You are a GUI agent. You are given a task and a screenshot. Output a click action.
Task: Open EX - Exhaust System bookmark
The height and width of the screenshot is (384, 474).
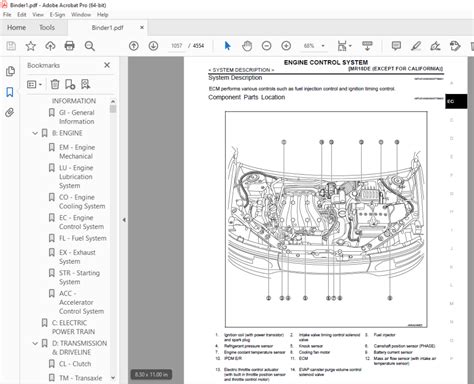[77, 257]
